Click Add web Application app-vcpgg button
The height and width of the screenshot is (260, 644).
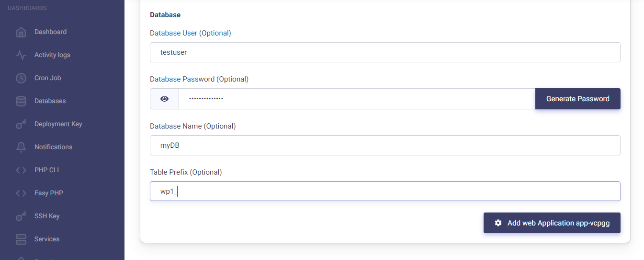click(552, 223)
